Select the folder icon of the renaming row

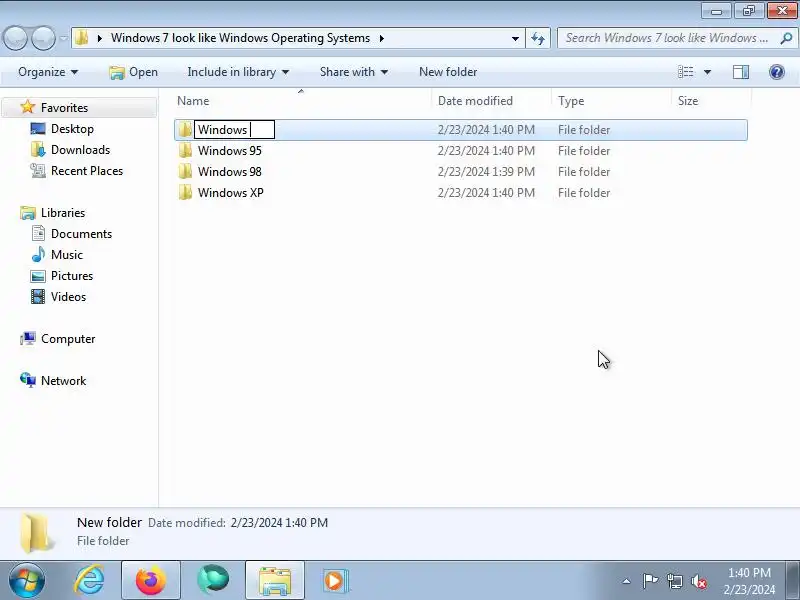click(x=185, y=130)
